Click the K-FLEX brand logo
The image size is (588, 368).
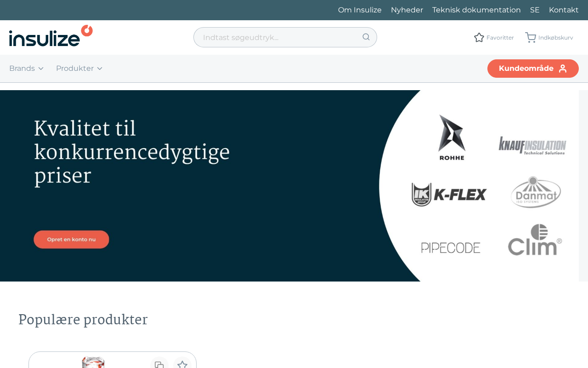click(x=449, y=195)
